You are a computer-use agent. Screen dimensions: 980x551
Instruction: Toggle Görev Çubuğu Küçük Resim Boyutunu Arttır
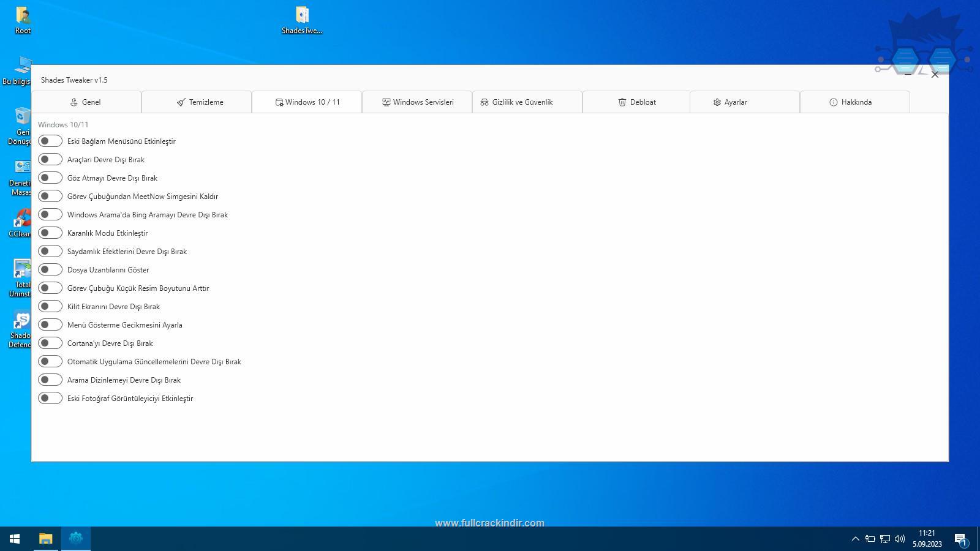pos(50,288)
